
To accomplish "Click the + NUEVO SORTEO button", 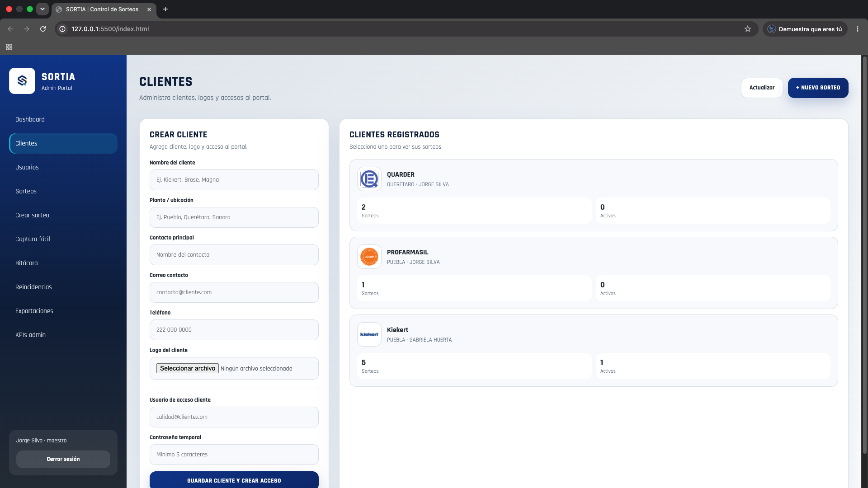I will point(818,88).
